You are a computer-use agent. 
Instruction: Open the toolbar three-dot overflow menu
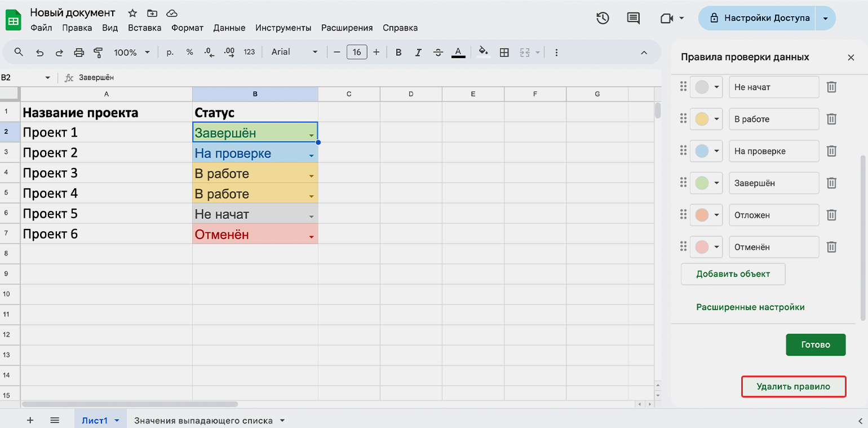[556, 52]
